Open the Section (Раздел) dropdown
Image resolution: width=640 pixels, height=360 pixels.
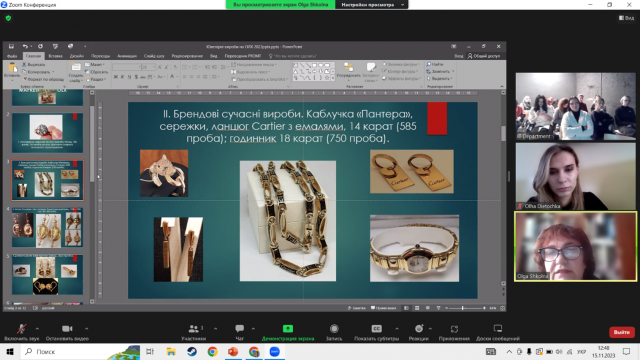(x=96, y=79)
